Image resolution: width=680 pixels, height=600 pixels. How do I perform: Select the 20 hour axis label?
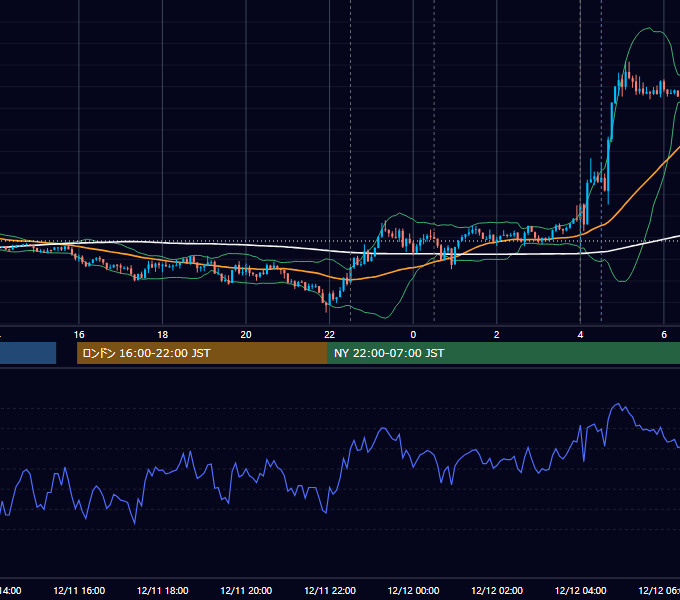(246, 335)
